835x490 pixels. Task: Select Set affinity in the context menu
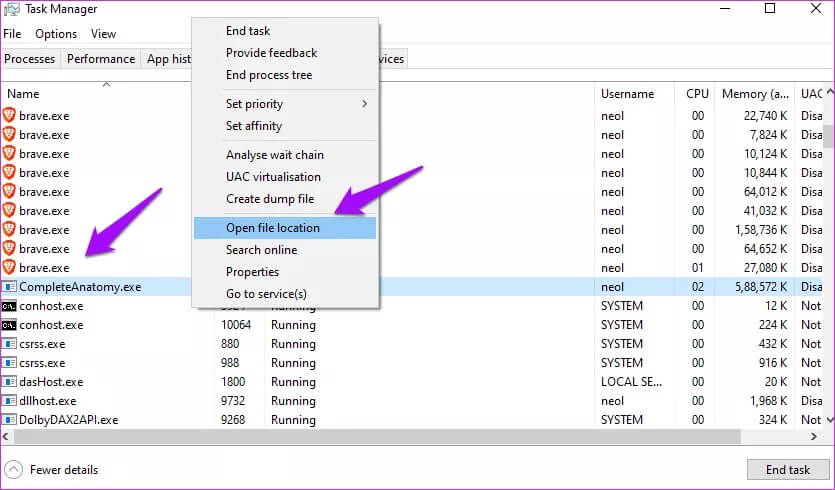254,126
